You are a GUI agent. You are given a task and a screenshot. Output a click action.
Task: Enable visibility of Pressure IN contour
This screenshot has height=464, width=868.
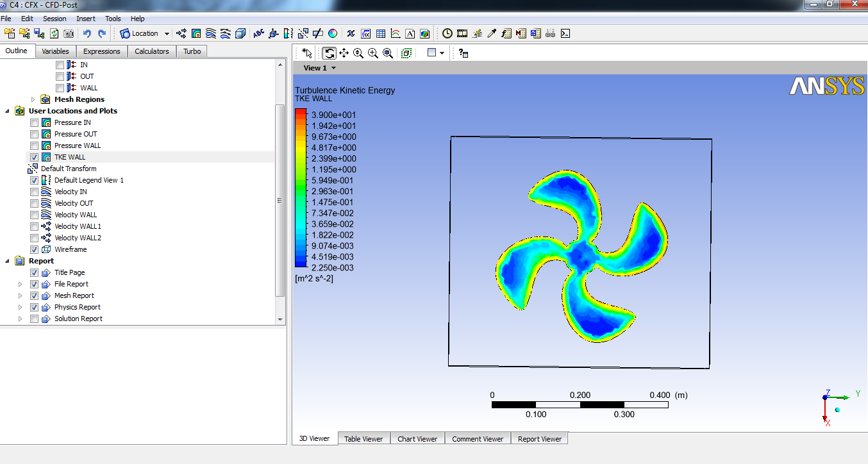(x=35, y=122)
